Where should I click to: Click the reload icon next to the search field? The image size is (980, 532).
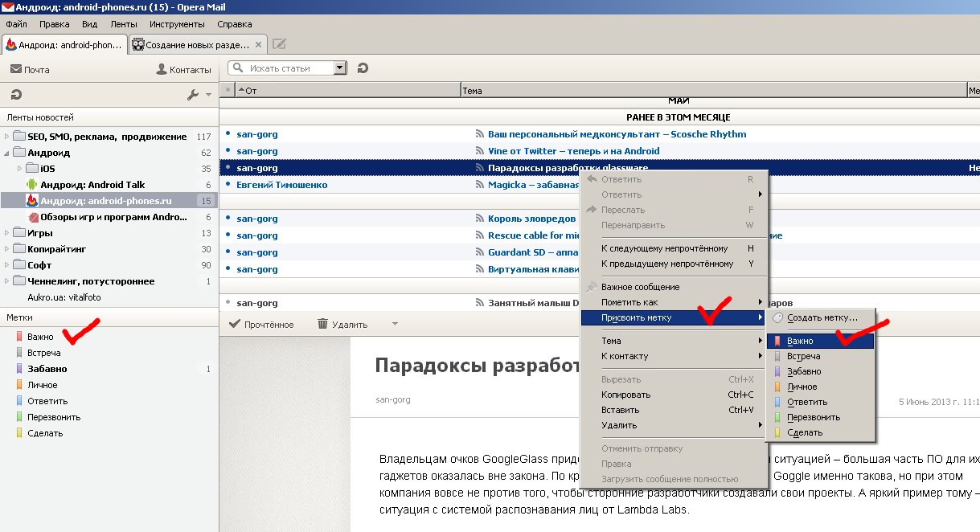click(363, 68)
